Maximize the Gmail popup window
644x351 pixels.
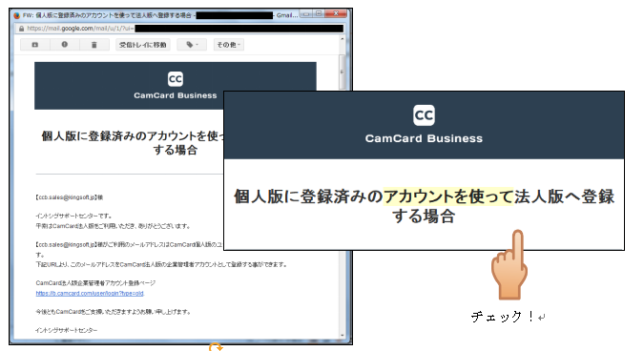click(x=319, y=13)
